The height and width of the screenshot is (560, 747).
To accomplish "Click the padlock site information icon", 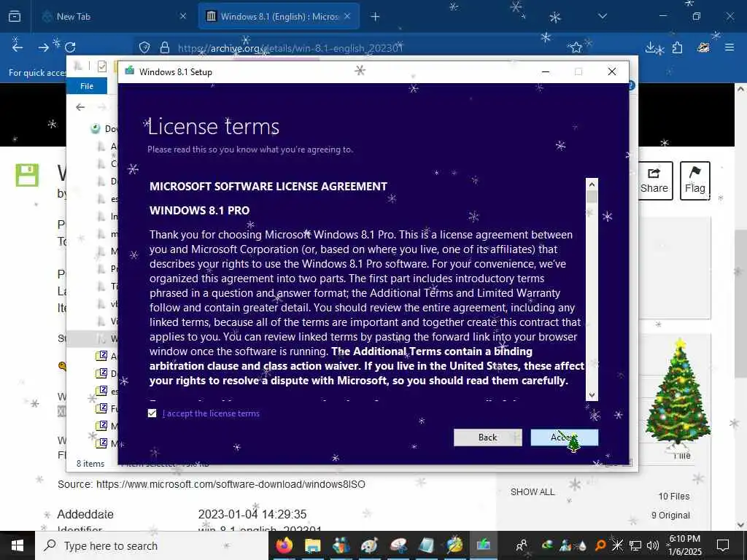I will tap(165, 47).
